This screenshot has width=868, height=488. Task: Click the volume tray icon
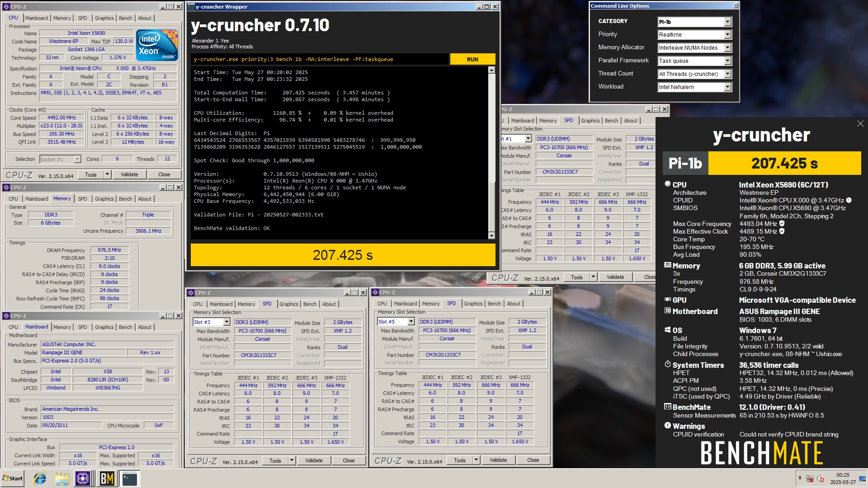pos(821,479)
